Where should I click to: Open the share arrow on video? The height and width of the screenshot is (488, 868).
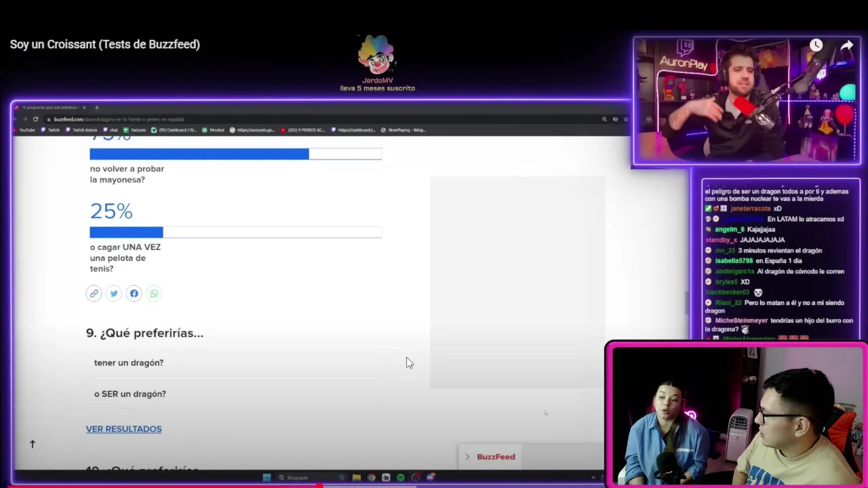(x=847, y=45)
